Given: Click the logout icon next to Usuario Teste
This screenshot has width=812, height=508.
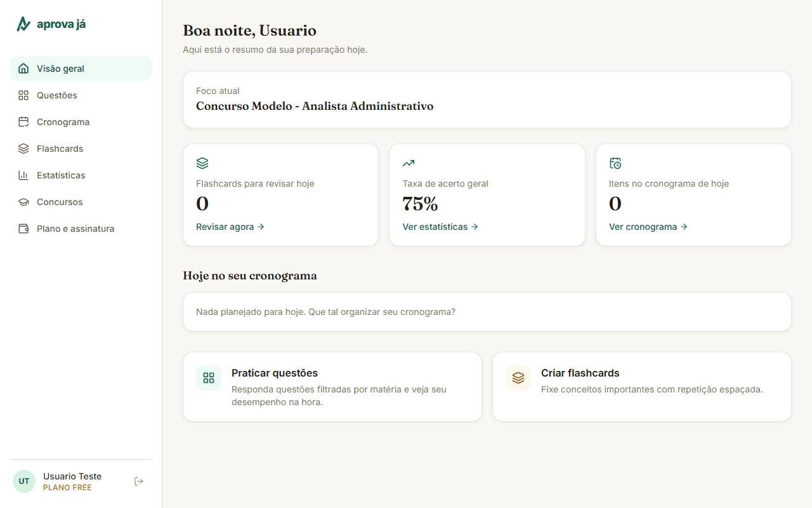Looking at the screenshot, I should click(x=139, y=481).
